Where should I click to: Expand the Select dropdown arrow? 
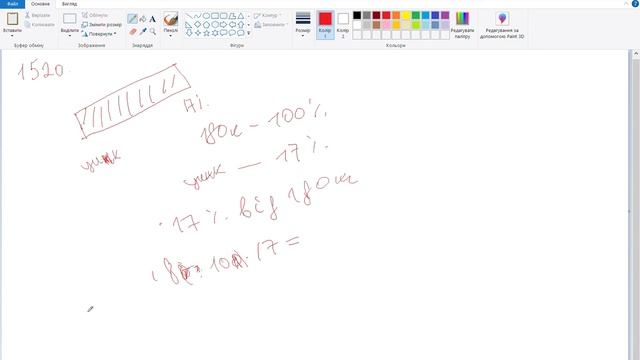coord(69,36)
